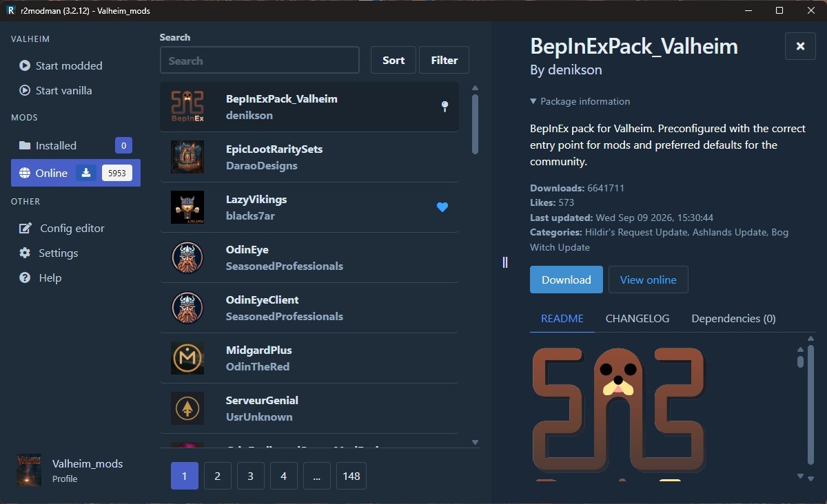Select Start modded in sidebar
827x504 pixels.
76,65
